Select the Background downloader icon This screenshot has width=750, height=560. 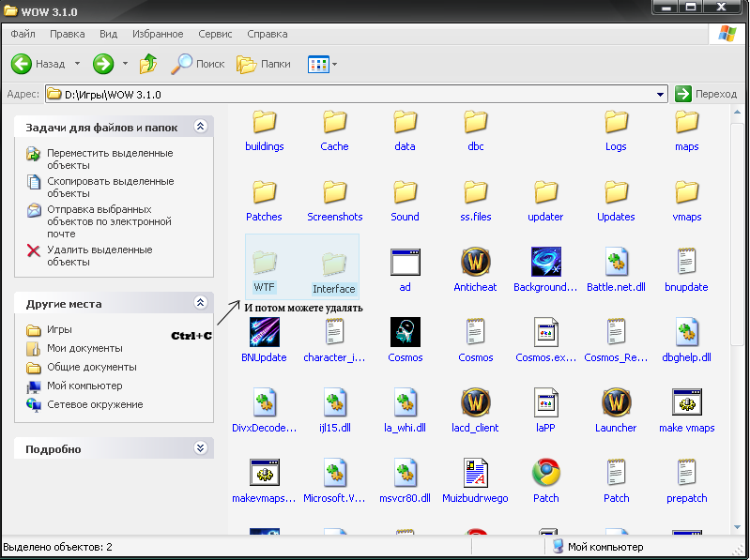point(545,262)
